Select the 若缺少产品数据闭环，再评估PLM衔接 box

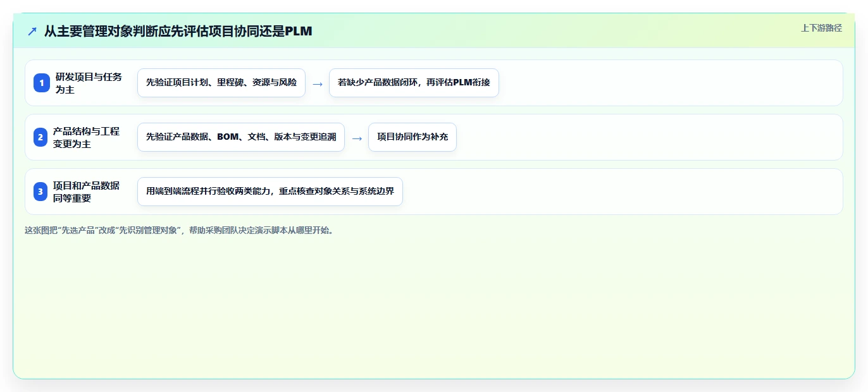[414, 83]
